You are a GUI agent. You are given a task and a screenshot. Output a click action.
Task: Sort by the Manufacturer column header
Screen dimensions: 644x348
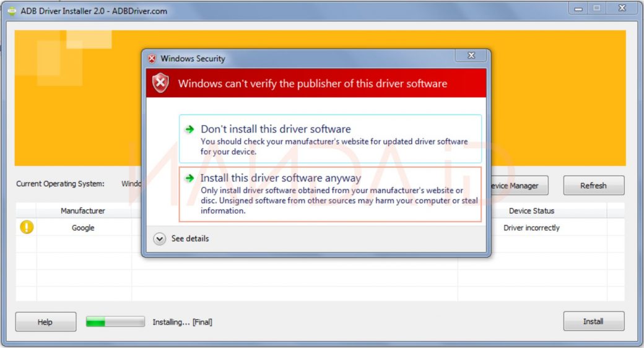pyautogui.click(x=83, y=211)
